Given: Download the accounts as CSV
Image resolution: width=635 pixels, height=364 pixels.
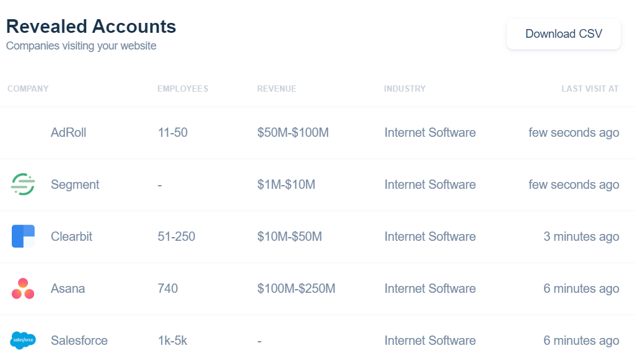Looking at the screenshot, I should 563,33.
